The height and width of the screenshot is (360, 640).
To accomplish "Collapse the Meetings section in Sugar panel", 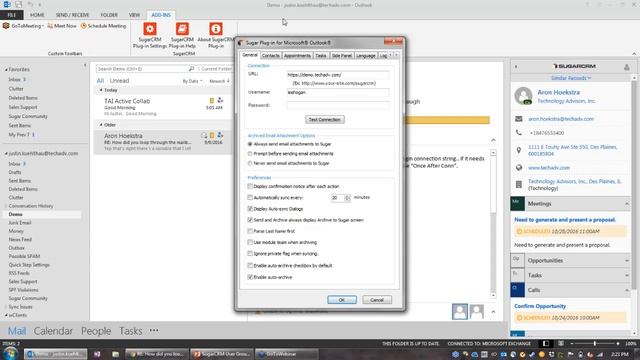I will (x=627, y=204).
